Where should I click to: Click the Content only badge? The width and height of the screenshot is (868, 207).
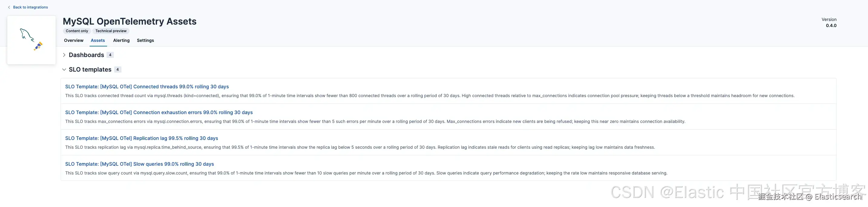[x=77, y=31]
